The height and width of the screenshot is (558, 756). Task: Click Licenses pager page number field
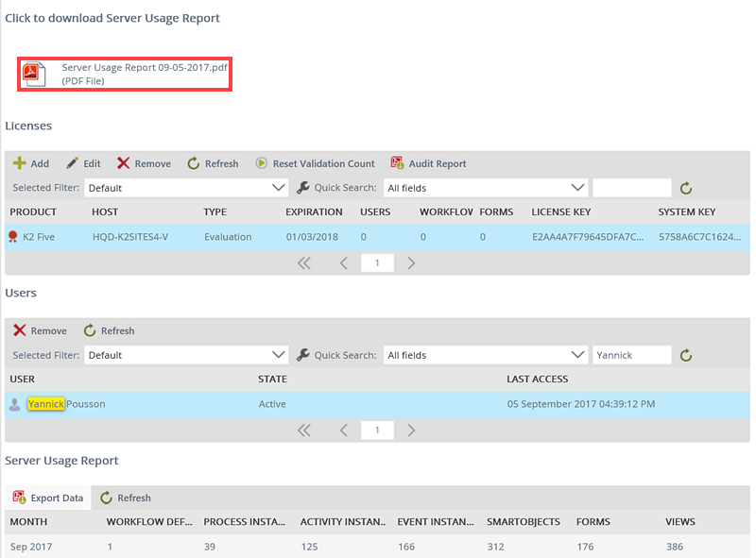pyautogui.click(x=377, y=263)
